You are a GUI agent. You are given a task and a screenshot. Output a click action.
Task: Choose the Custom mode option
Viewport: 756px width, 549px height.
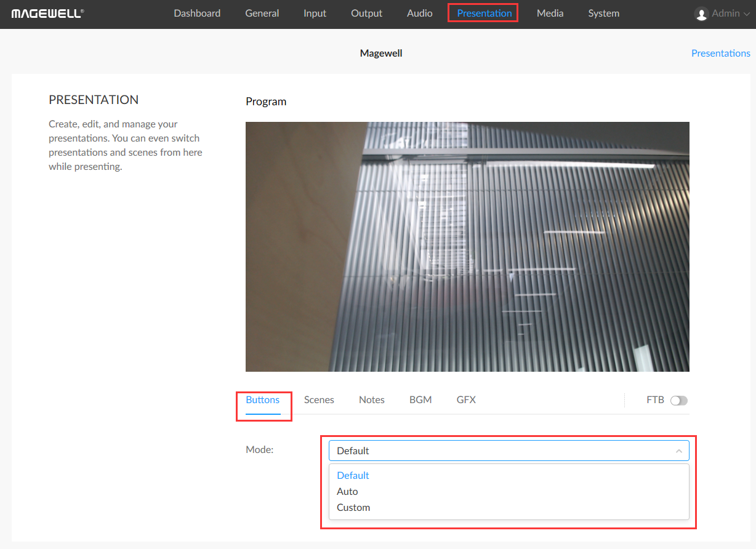pyautogui.click(x=509, y=507)
